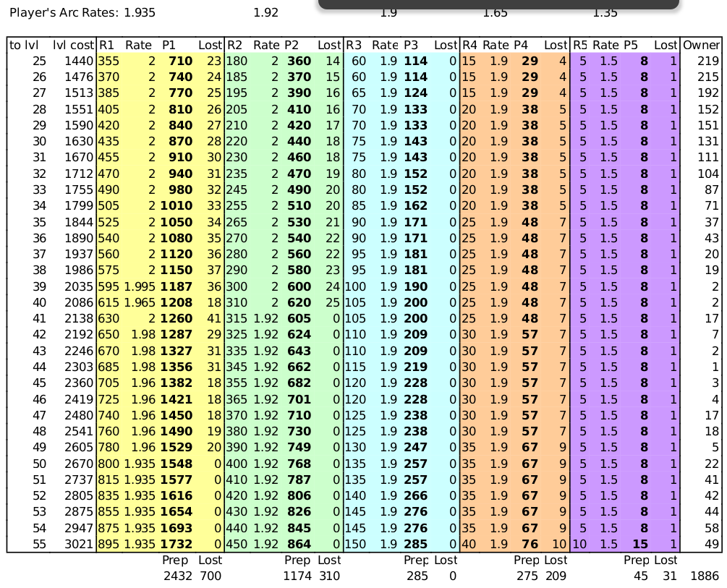Click the R4 column header
Image resolution: width=727 pixels, height=588 pixels.
(469, 45)
